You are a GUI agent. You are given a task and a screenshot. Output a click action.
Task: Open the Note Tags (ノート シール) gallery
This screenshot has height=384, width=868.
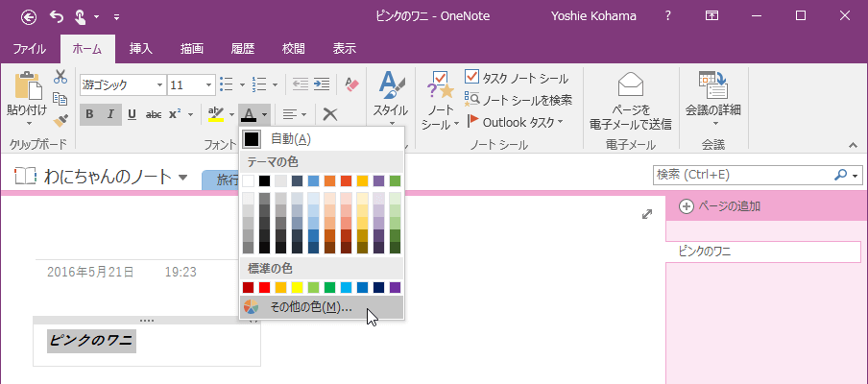coord(440,100)
